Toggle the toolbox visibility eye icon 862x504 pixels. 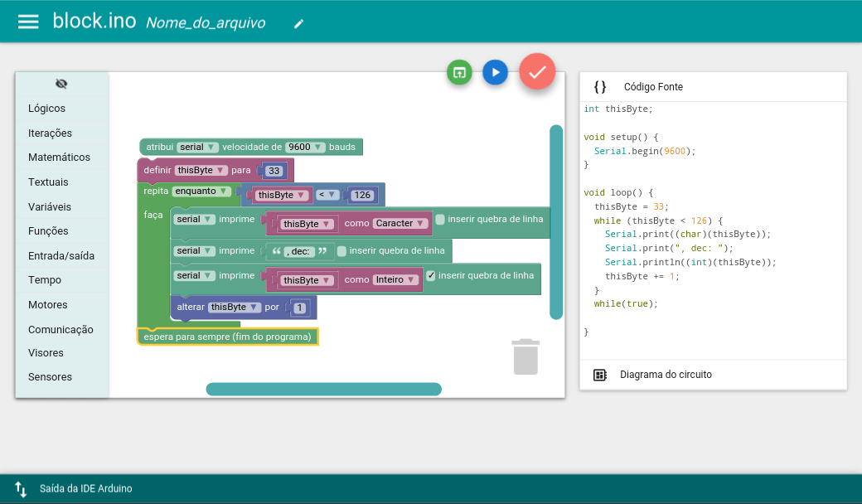click(x=61, y=84)
